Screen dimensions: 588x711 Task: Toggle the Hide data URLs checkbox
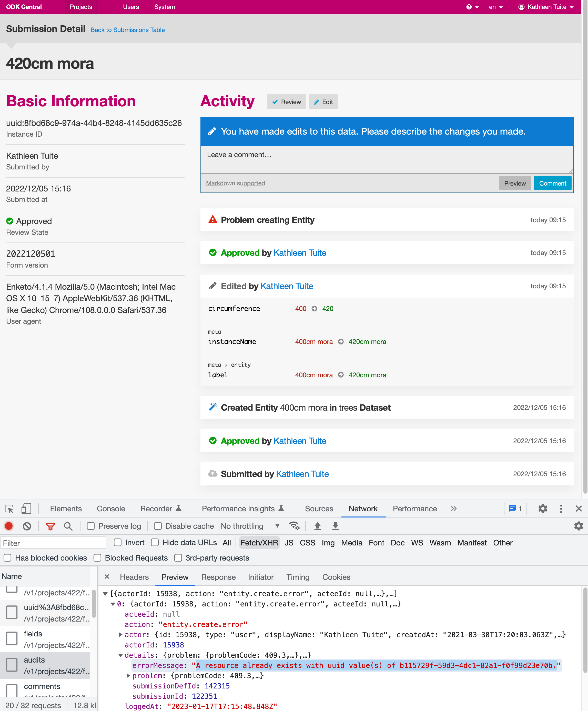pyautogui.click(x=155, y=542)
